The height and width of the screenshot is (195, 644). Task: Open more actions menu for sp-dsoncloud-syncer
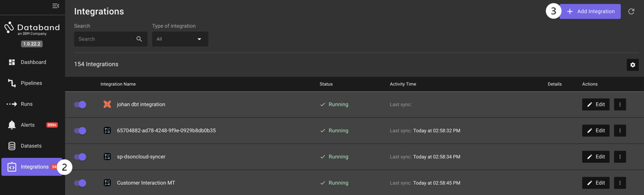coord(620,157)
